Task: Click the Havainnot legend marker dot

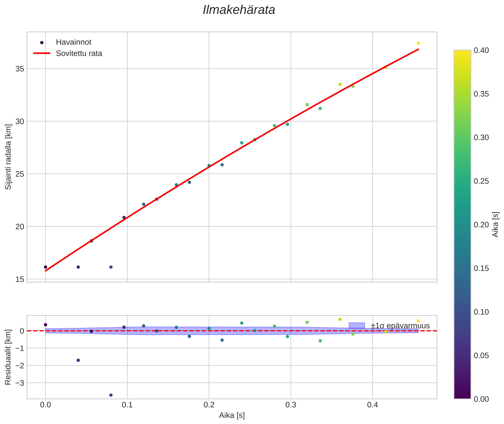Action: click(x=42, y=42)
